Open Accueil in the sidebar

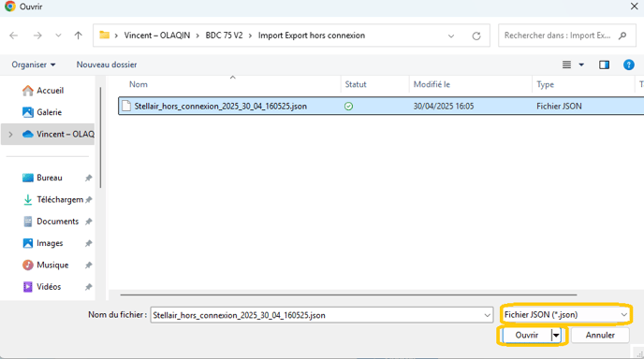(43, 91)
